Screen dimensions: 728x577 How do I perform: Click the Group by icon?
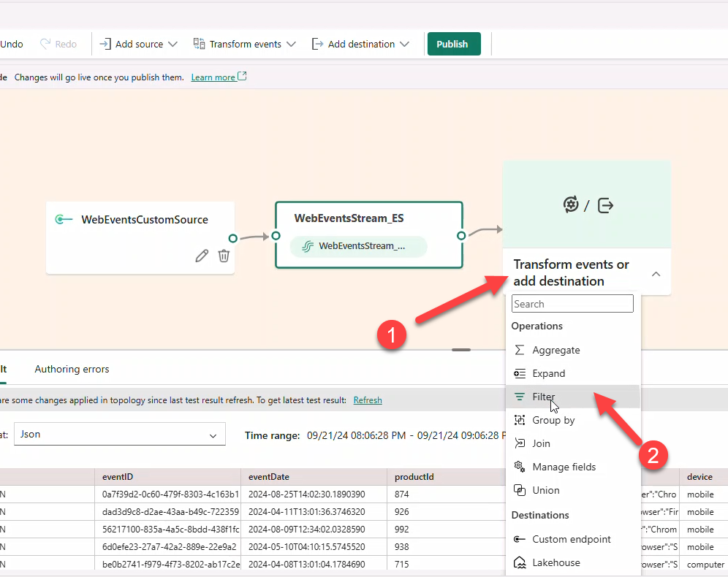(520, 420)
